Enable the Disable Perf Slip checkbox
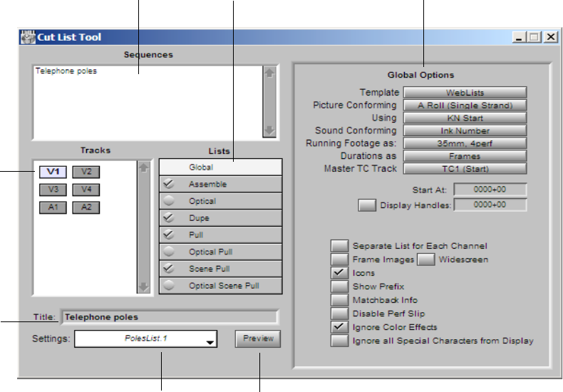 [339, 314]
